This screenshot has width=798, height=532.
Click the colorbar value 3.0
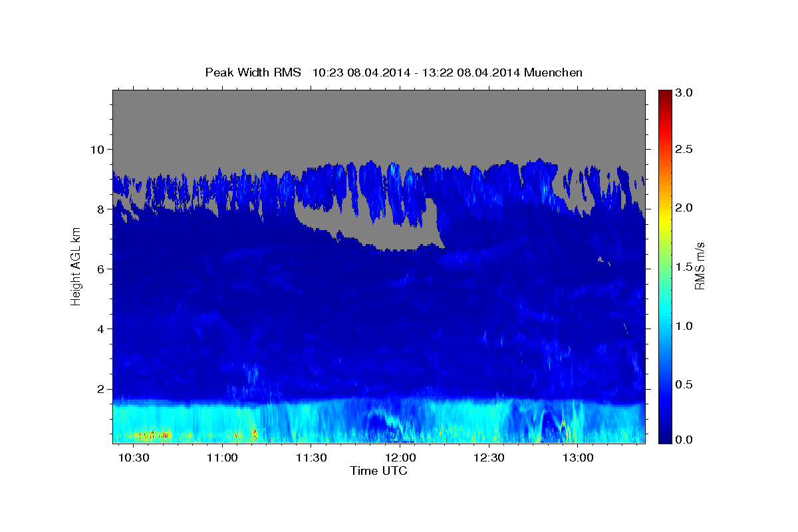684,93
